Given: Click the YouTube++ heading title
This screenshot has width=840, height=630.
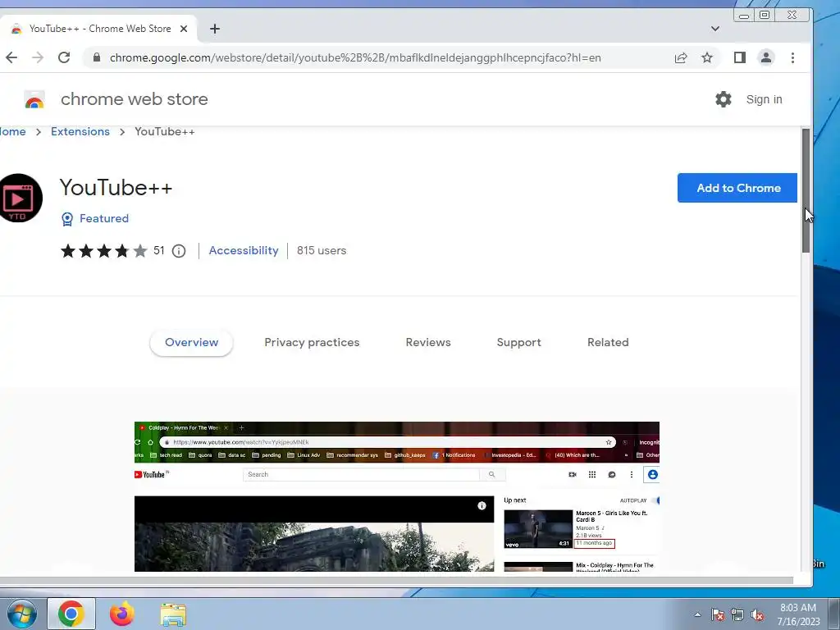Looking at the screenshot, I should tap(116, 188).
